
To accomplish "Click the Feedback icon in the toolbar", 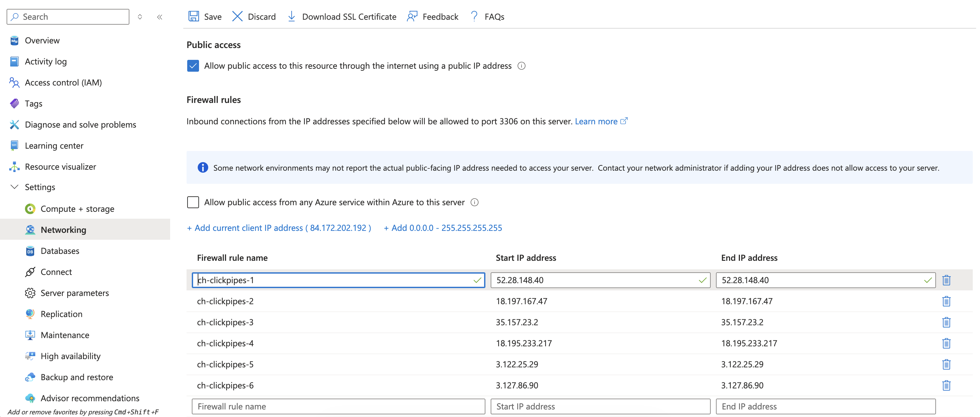I will [412, 16].
